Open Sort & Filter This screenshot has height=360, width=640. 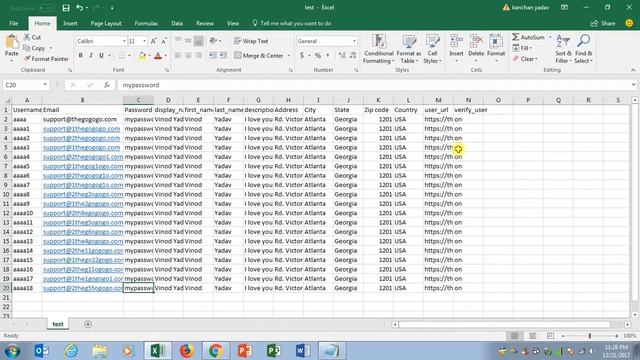pos(563,49)
